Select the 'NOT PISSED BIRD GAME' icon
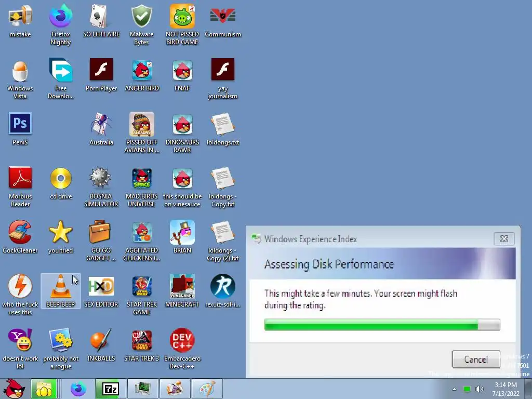The image size is (532, 399). [182, 24]
